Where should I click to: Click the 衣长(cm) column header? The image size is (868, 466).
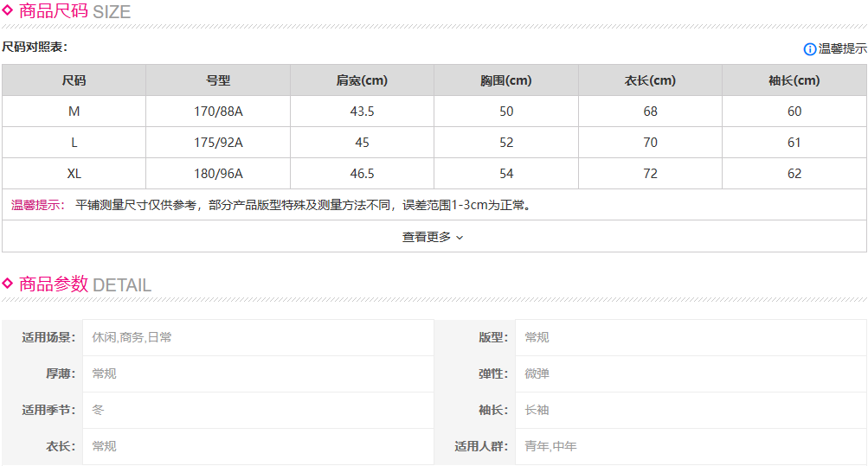click(650, 80)
